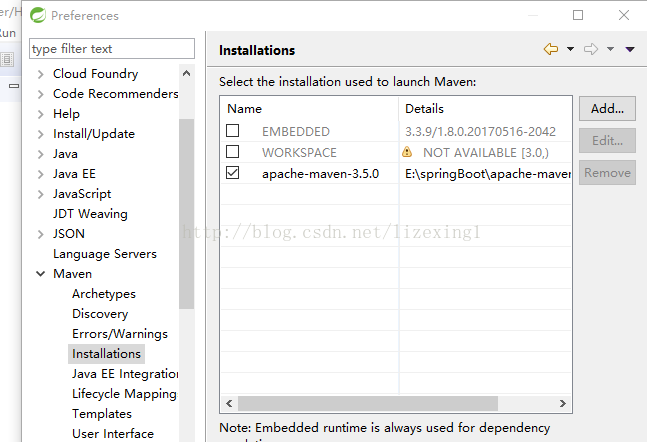Collapse the Maven tree node
The image size is (647, 442).
pyautogui.click(x=40, y=274)
